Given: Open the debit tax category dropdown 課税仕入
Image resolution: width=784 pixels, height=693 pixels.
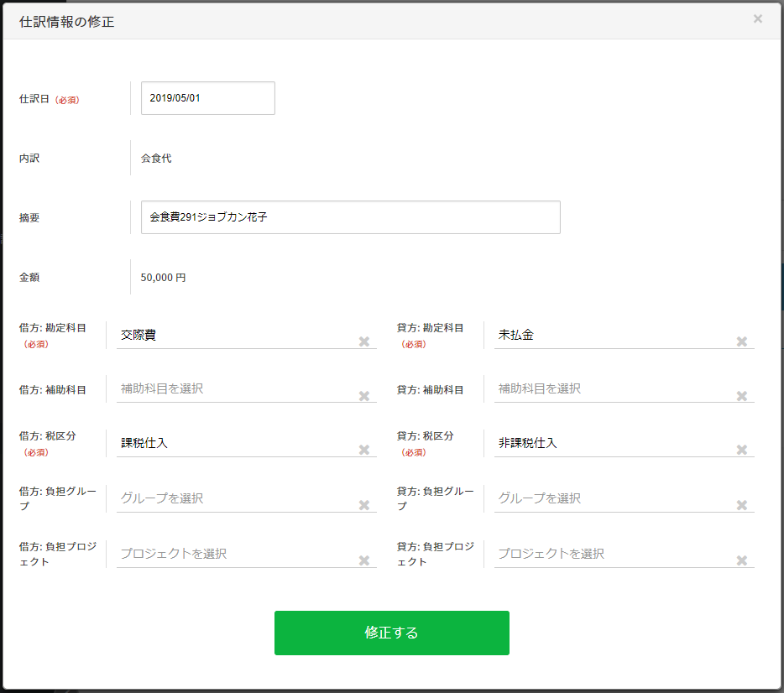Looking at the screenshot, I should pyautogui.click(x=235, y=443).
